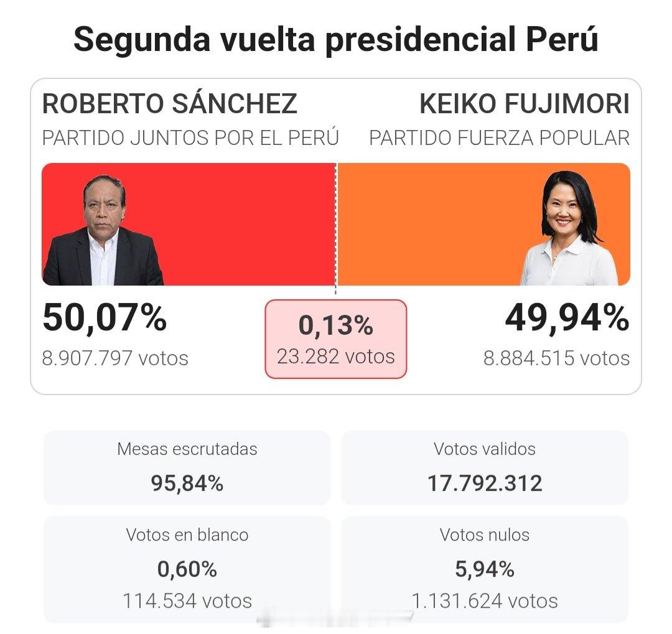This screenshot has height=634, width=672.
Task: Click Keiko Fujimori's candidate photo
Action: click(x=570, y=228)
